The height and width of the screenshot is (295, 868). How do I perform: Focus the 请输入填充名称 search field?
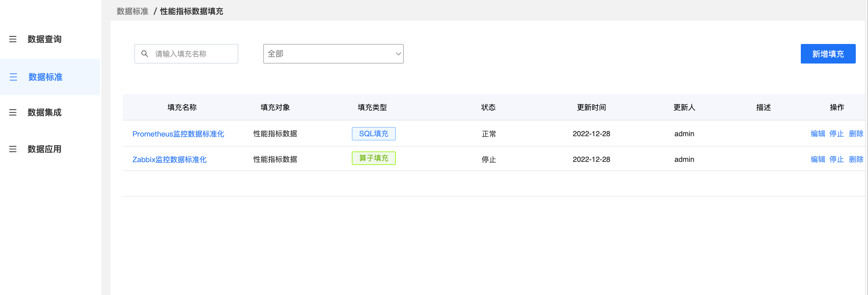coord(186,53)
